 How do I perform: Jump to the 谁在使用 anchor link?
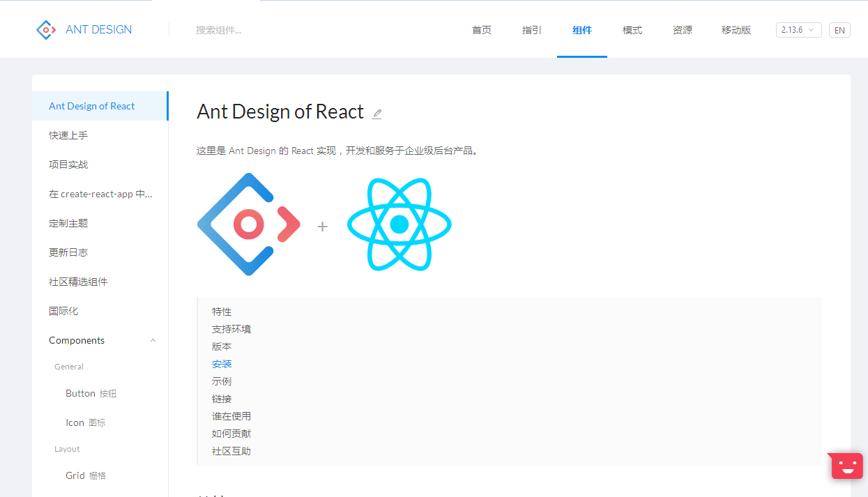pos(231,416)
